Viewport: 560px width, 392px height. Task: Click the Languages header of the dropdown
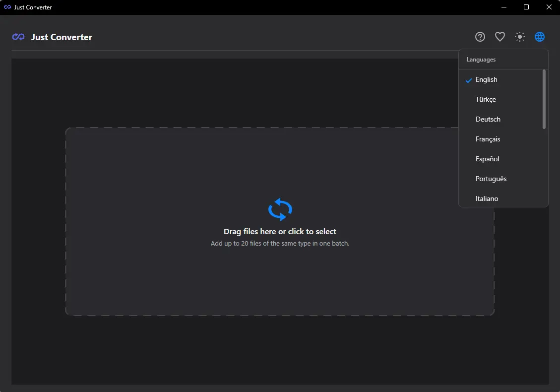pos(480,59)
